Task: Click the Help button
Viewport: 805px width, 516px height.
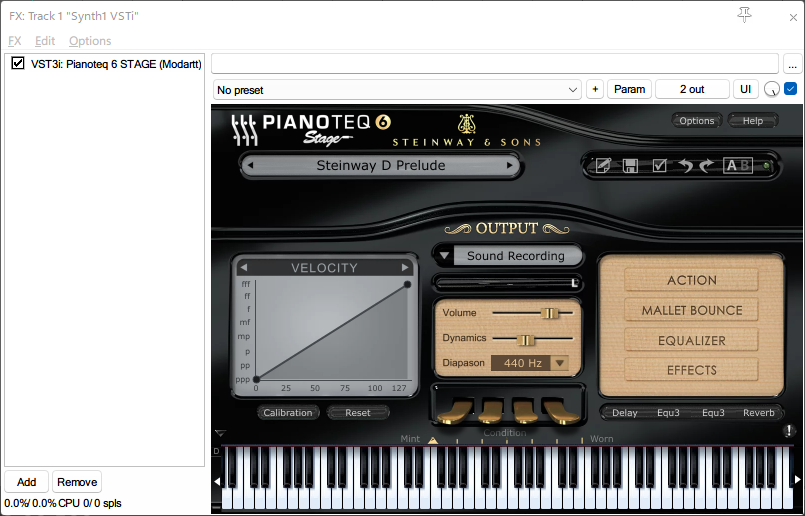Action: pos(753,121)
